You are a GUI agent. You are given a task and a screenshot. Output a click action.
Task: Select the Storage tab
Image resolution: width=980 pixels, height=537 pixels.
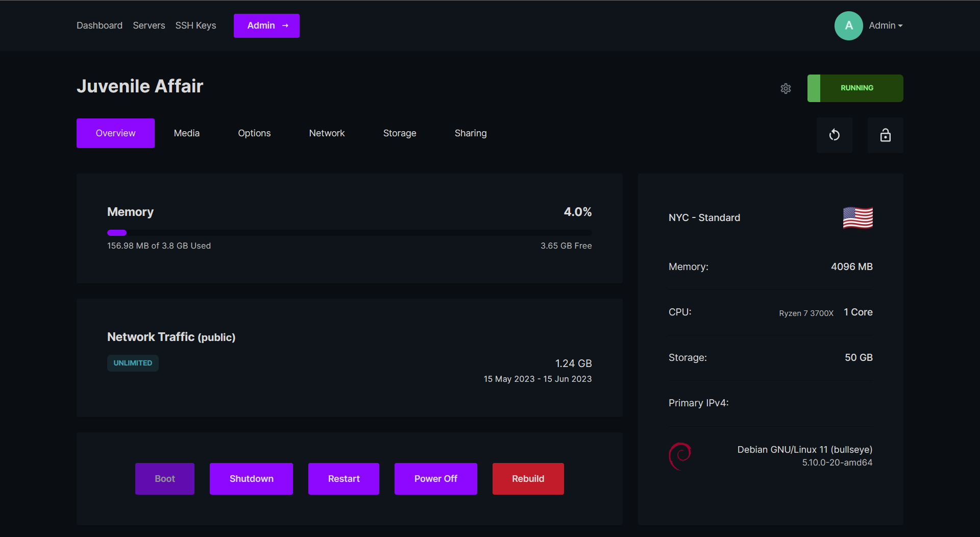(399, 133)
